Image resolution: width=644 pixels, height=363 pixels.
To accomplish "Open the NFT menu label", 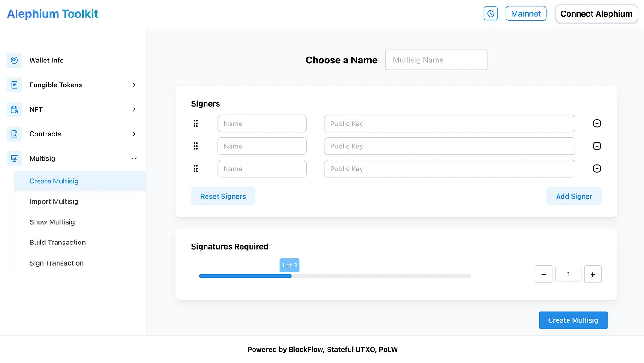I will 36,109.
